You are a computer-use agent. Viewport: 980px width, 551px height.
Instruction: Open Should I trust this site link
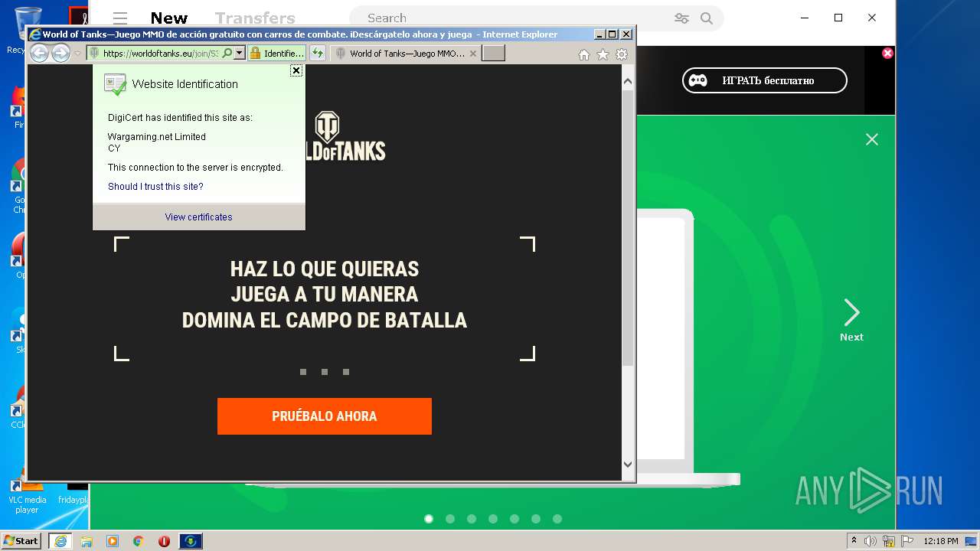(x=155, y=186)
